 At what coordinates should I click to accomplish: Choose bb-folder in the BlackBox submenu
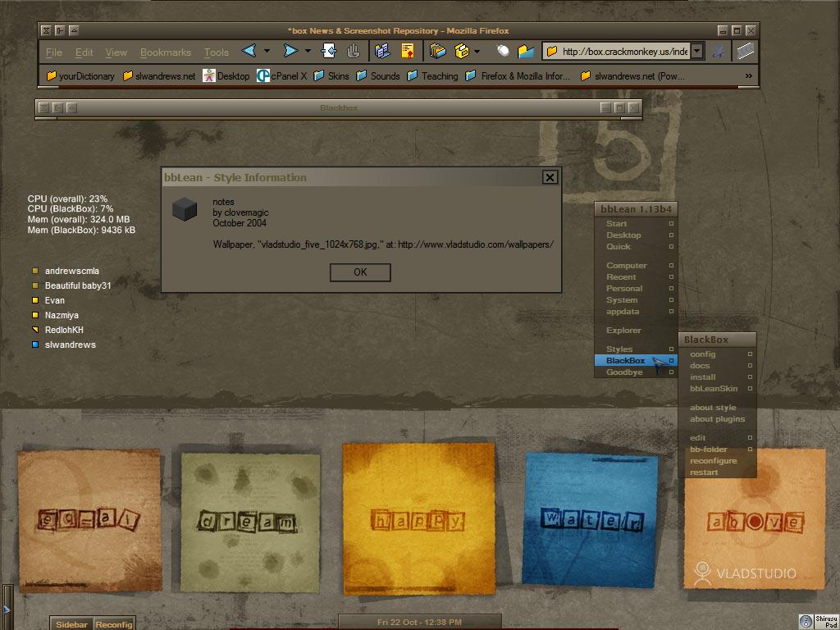point(717,449)
